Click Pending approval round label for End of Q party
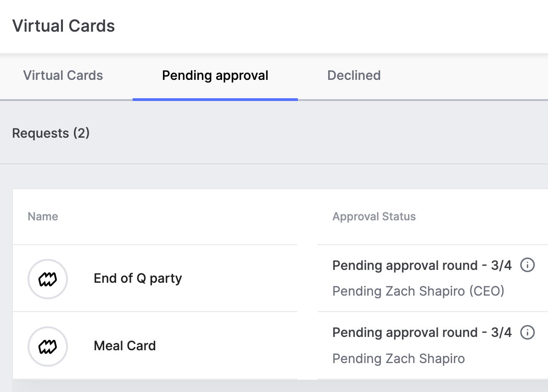548x392 pixels. pos(405,265)
